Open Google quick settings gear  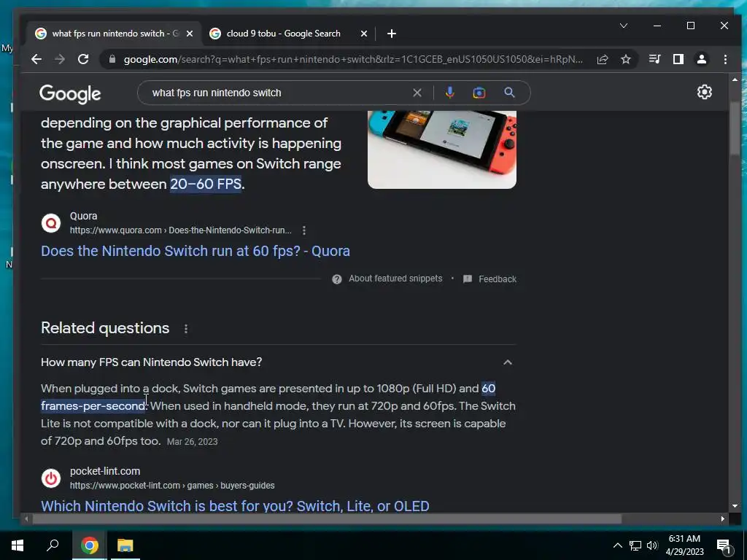point(705,92)
